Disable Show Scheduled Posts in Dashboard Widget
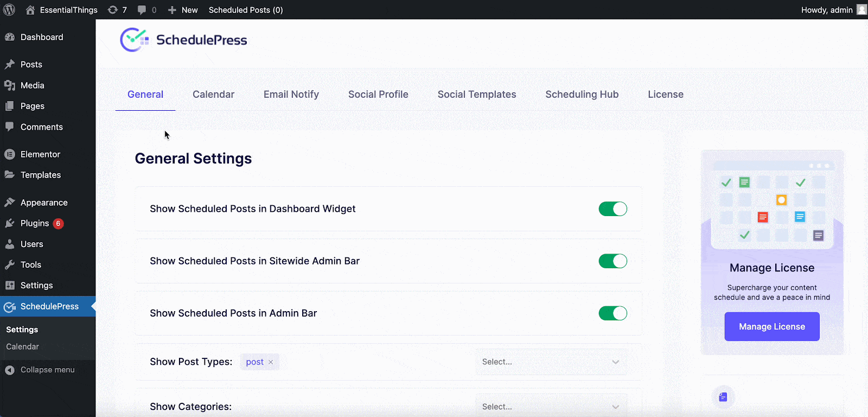Image resolution: width=868 pixels, height=417 pixels. pyautogui.click(x=612, y=209)
